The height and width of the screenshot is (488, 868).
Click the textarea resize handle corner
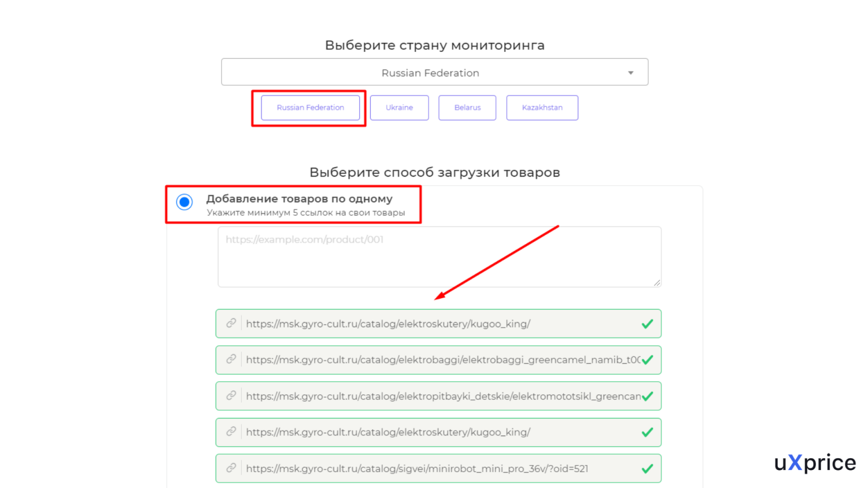point(657,282)
